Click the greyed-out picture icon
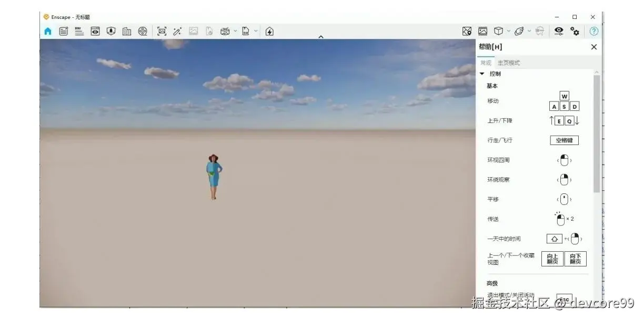 pyautogui.click(x=194, y=31)
